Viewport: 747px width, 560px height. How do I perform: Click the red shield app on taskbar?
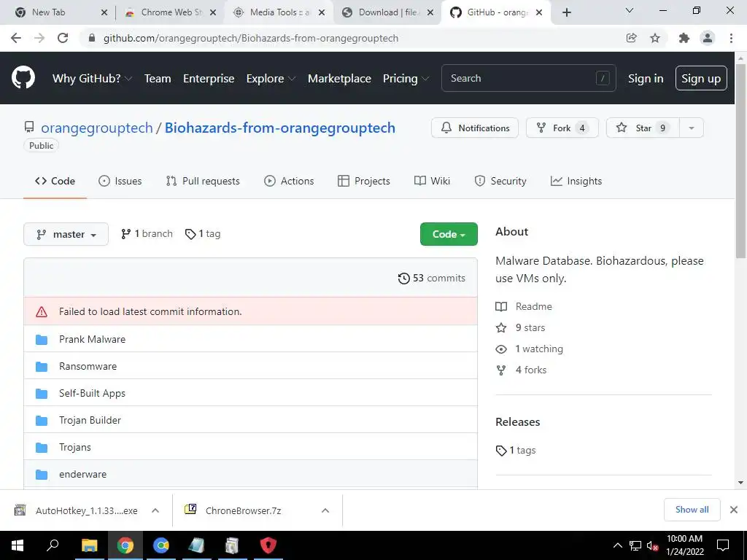[268, 545]
